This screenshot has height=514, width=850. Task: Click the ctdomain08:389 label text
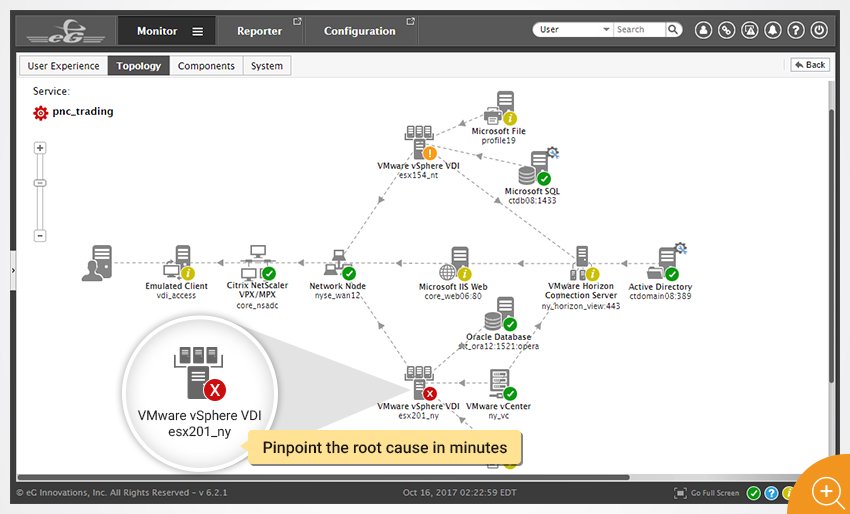point(660,296)
